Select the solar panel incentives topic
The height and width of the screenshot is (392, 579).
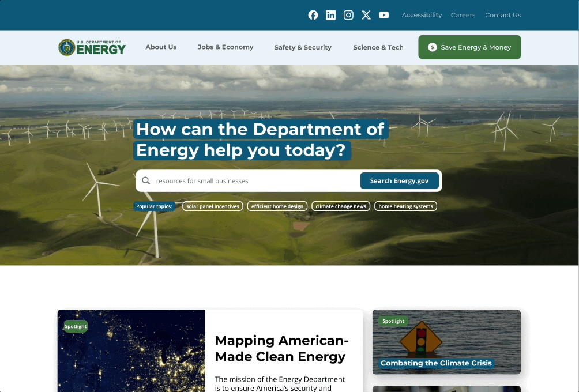(x=213, y=206)
